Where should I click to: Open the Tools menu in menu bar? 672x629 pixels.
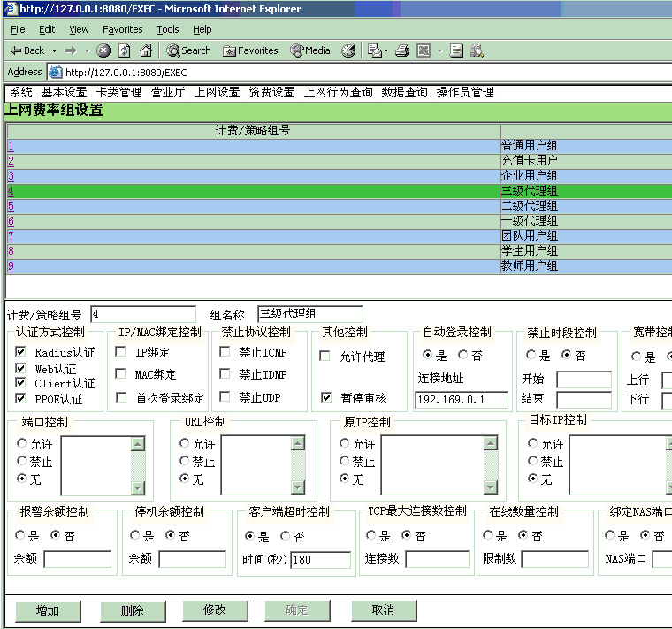point(168,29)
